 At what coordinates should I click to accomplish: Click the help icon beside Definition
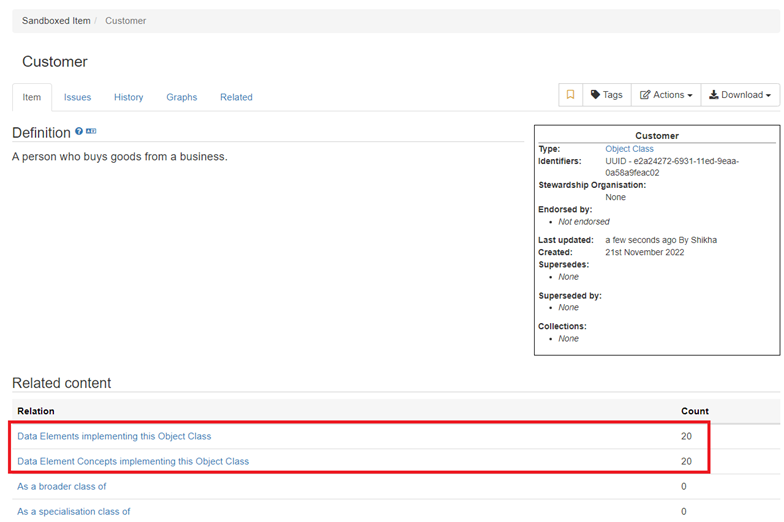(79, 132)
